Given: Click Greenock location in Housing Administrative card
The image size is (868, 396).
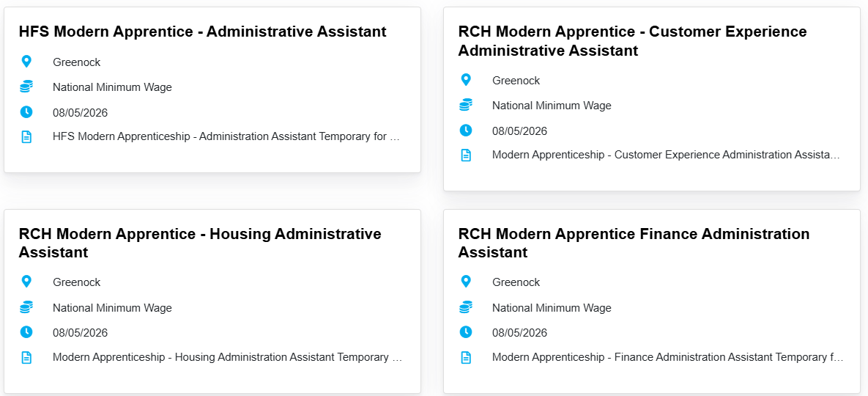Looking at the screenshot, I should coord(76,282).
